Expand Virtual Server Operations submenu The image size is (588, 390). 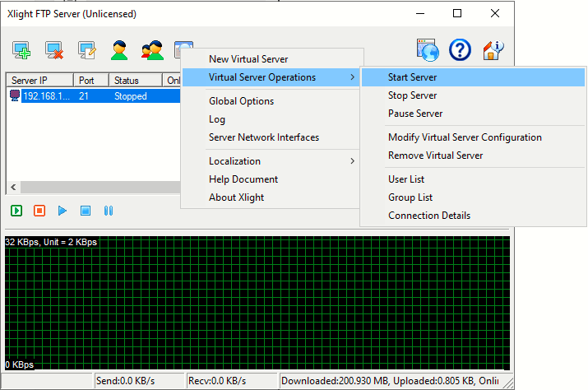(270, 77)
